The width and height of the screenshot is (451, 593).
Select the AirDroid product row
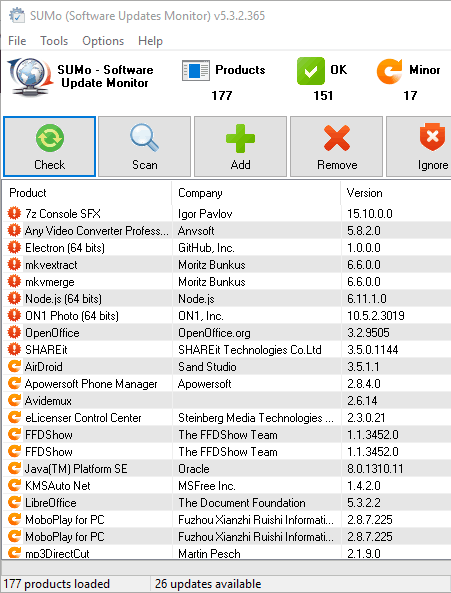point(227,367)
